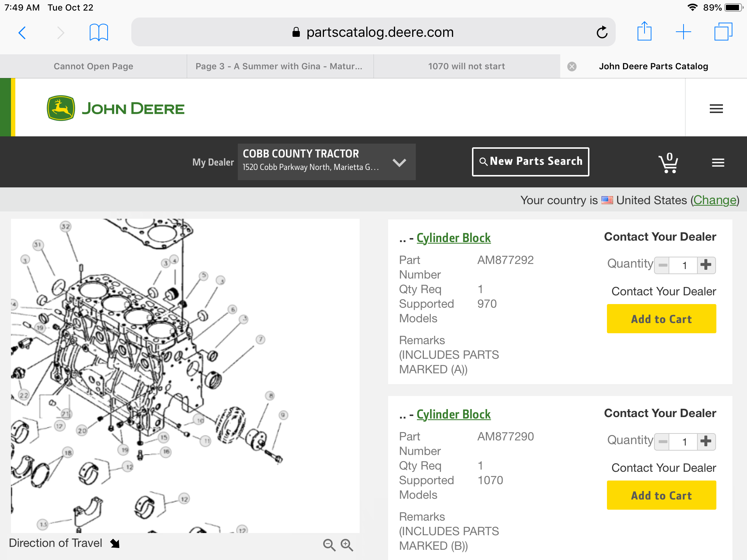This screenshot has width=747, height=560.
Task: Click the JOHN DEERE wordmark text
Action: (x=133, y=109)
